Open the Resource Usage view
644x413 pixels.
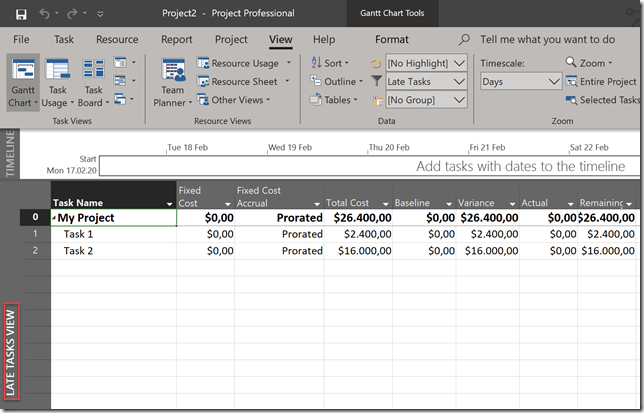coord(245,63)
